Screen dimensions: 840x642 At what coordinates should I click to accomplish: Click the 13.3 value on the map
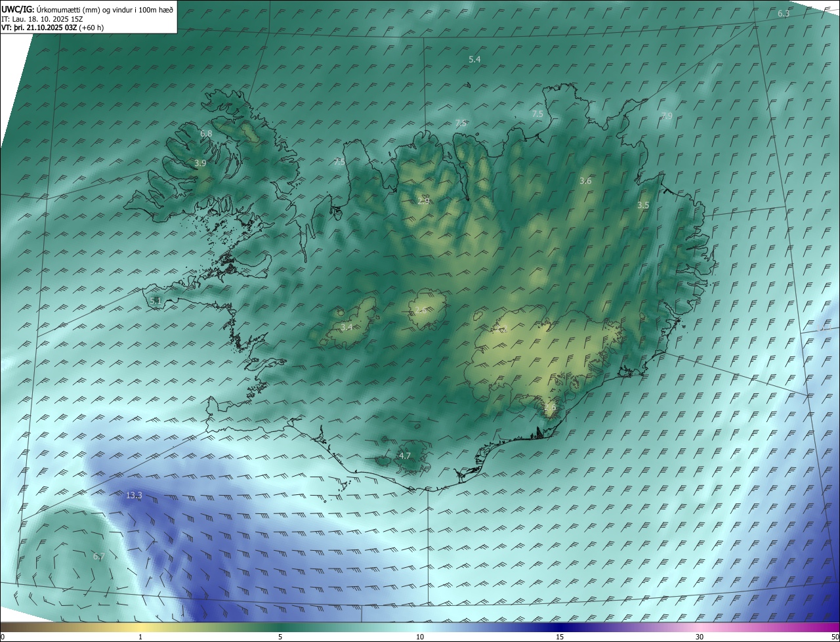134,495
